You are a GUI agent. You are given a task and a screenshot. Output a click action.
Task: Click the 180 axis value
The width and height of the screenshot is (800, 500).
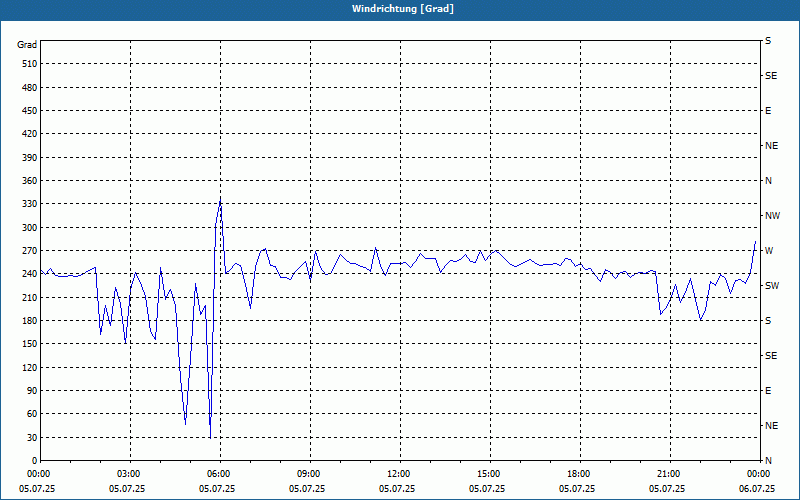30,321
